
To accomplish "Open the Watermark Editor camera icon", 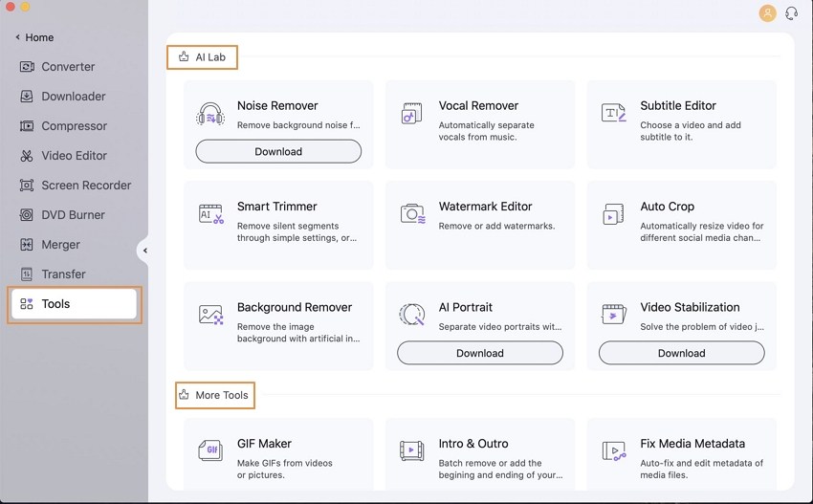I will click(411, 214).
